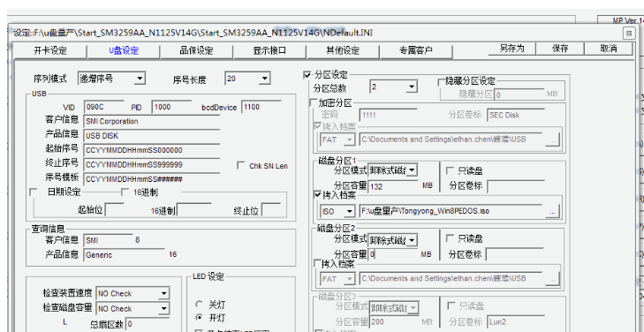Browse for the encrypted partition file path
This screenshot has width=644, height=332.
click(x=552, y=140)
